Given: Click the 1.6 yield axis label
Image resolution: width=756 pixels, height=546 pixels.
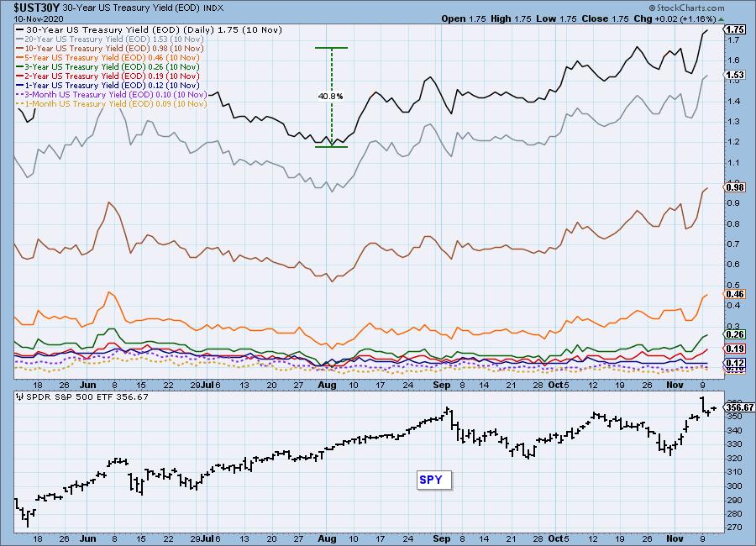Looking at the screenshot, I should click(733, 60).
